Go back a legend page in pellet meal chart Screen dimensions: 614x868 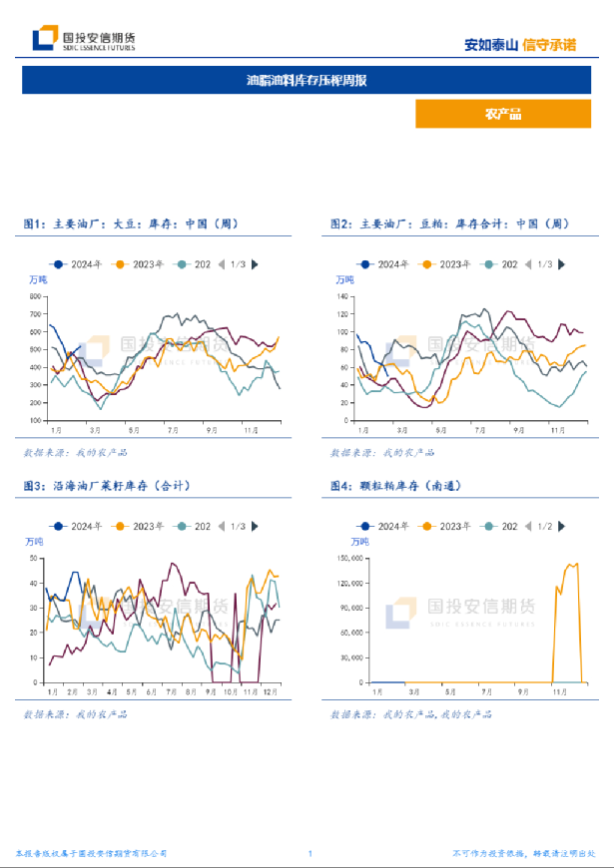528,526
